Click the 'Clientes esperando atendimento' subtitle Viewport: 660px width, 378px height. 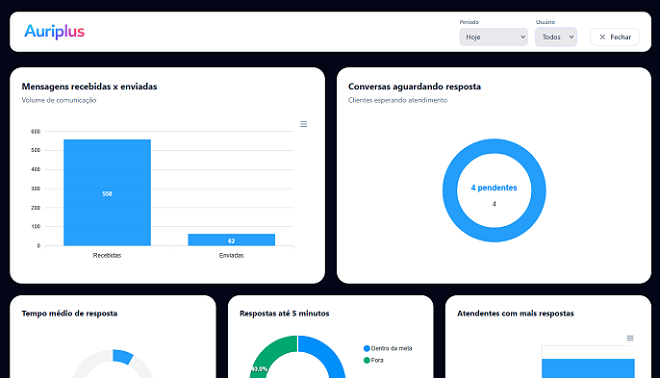pyautogui.click(x=397, y=100)
